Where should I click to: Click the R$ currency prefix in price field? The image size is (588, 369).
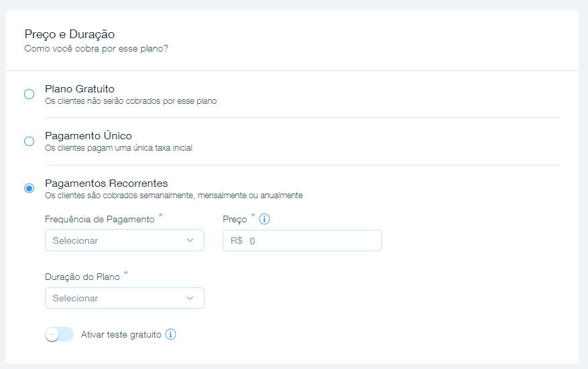pos(237,240)
